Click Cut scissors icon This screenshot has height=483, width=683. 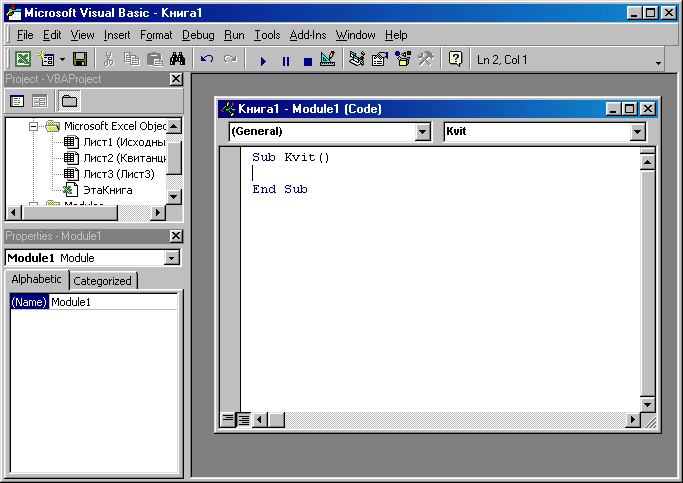[x=108, y=59]
